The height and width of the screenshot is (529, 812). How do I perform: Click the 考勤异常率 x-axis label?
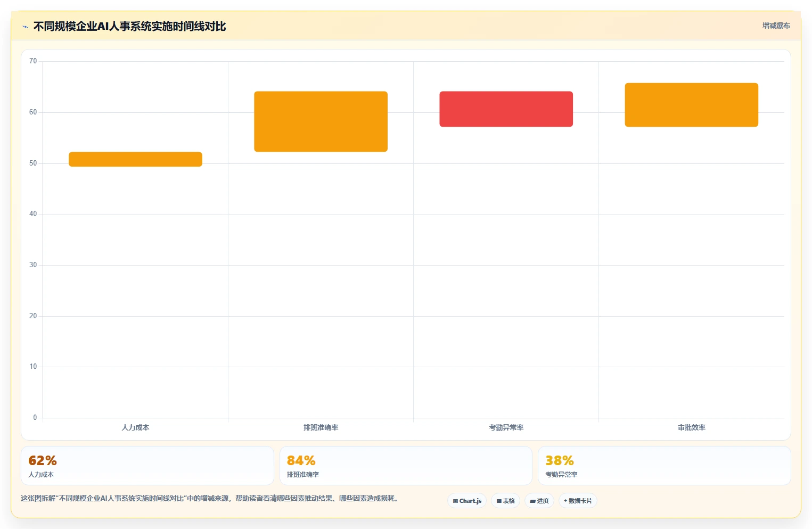(x=506, y=427)
